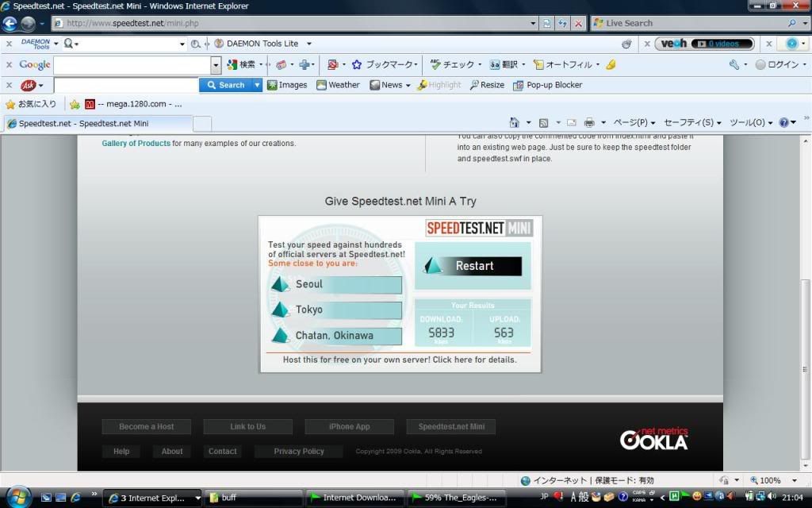Open the セーフティ(S) menu

click(692, 123)
